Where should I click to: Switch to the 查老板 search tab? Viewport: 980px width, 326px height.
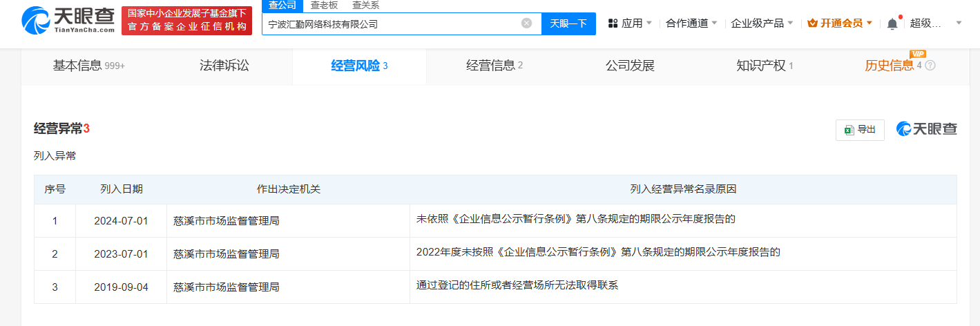point(323,6)
